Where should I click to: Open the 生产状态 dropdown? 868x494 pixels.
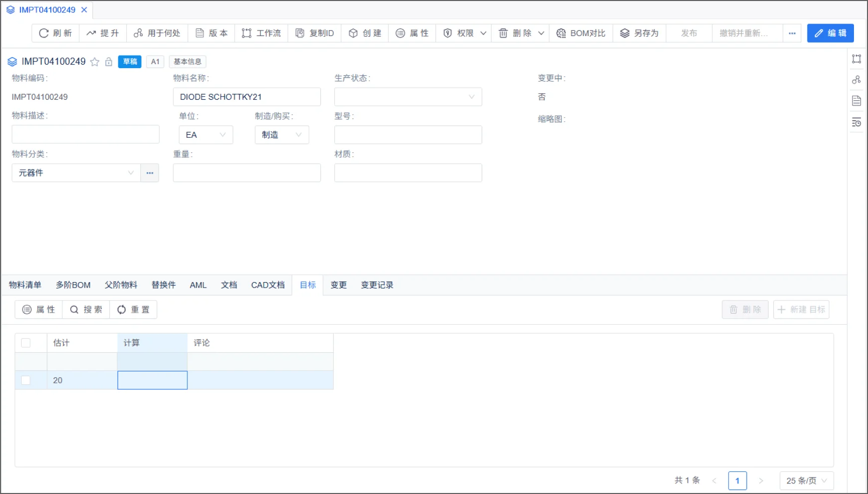tap(408, 97)
